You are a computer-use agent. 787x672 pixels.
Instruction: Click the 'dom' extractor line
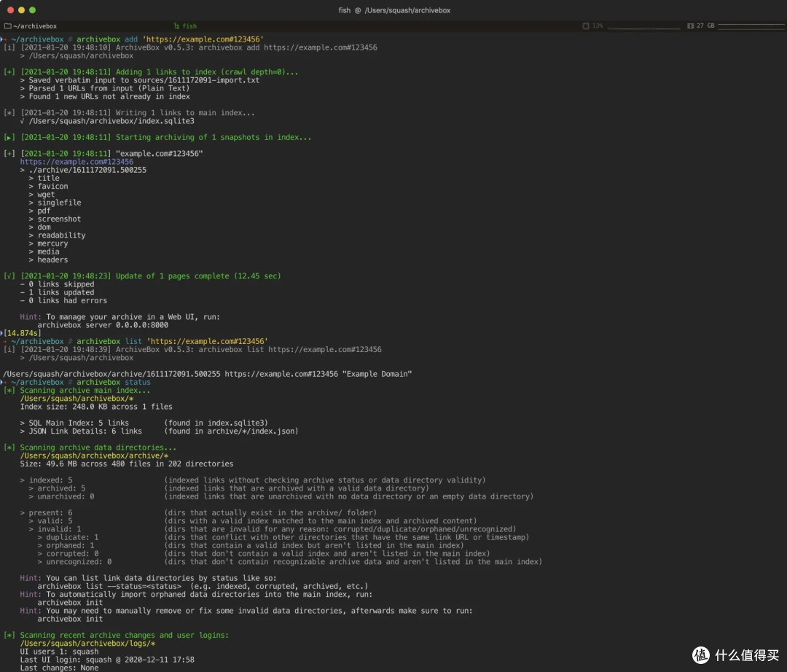[x=39, y=227]
